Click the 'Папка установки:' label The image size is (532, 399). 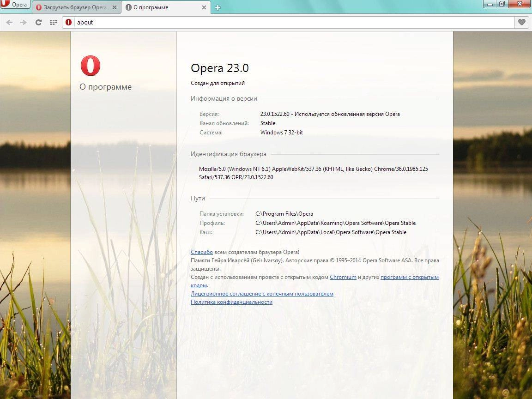[222, 214]
